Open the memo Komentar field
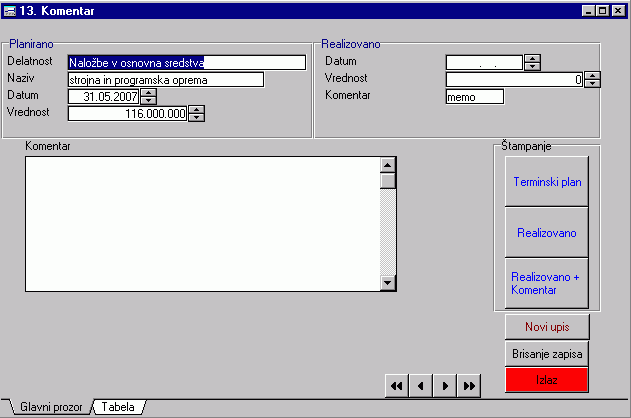Viewport: 631px width, 418px height. 474,97
